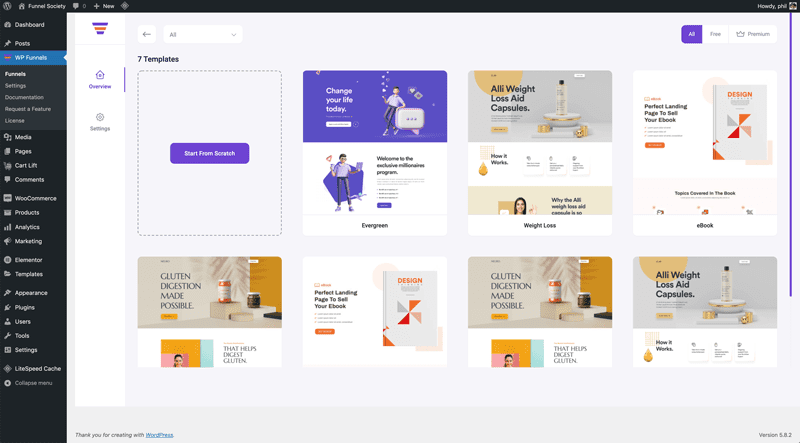This screenshot has width=800, height=443.
Task: Click the back arrow button
Action: pyautogui.click(x=147, y=34)
